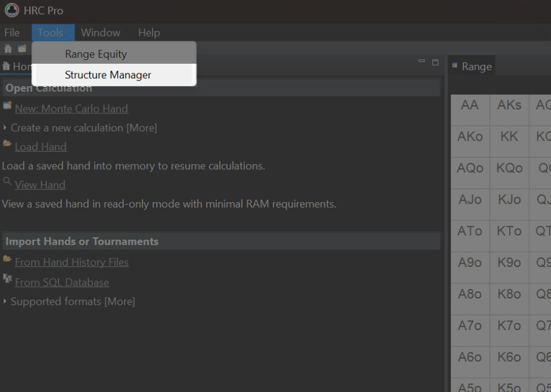
Task: Switch to the Range tab
Action: 476,67
